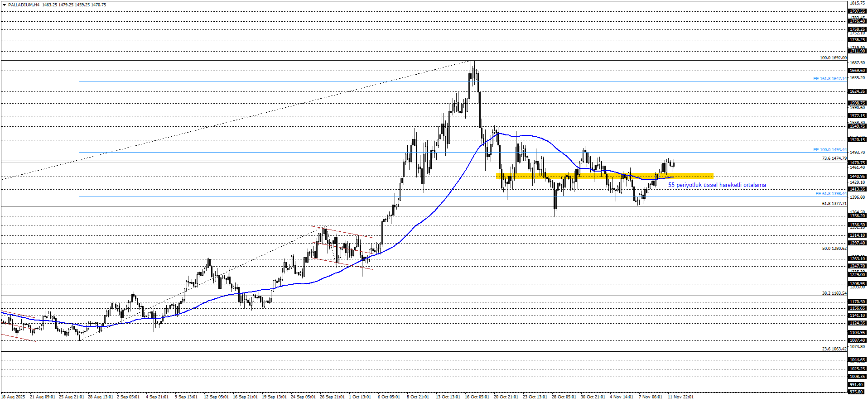Select the Fibonacci '38.2 1183.54' level label
This screenshot has width=868, height=402.
click(834, 293)
